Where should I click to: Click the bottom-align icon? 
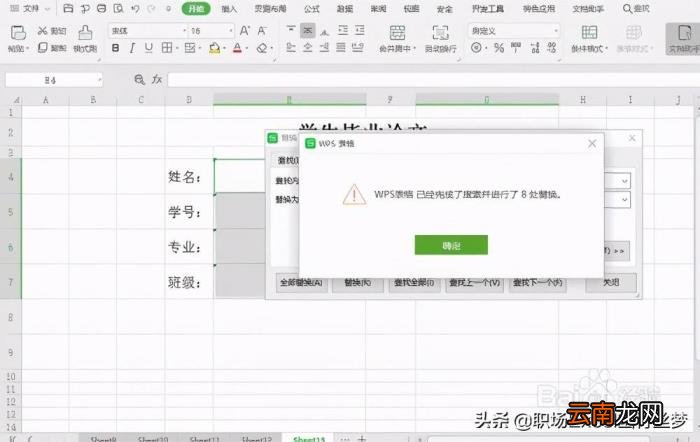(325, 31)
